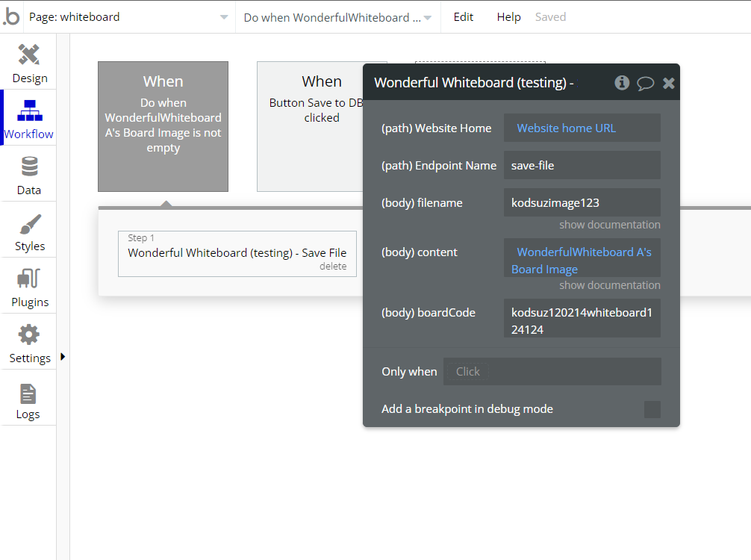Expand the sidebar arrow next to Settings
The height and width of the screenshot is (560, 751).
[x=63, y=356]
